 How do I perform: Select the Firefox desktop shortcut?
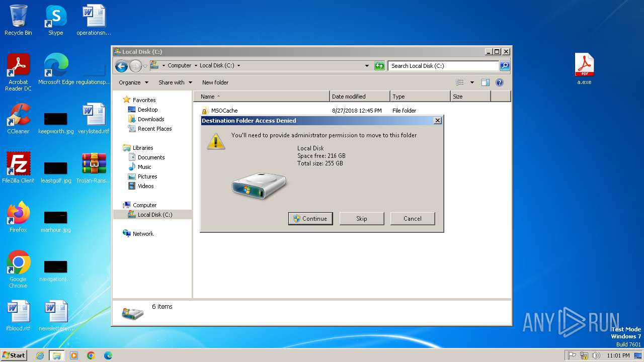tap(18, 217)
